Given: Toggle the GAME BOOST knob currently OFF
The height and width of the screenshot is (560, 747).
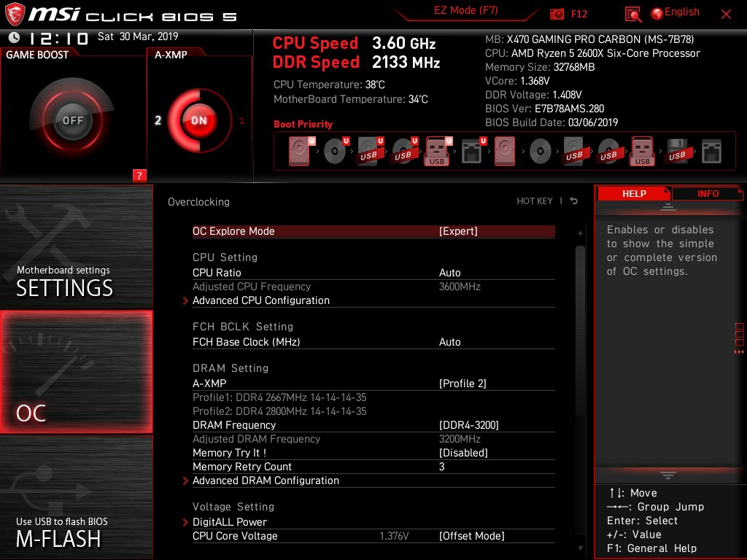Looking at the screenshot, I should click(x=72, y=120).
